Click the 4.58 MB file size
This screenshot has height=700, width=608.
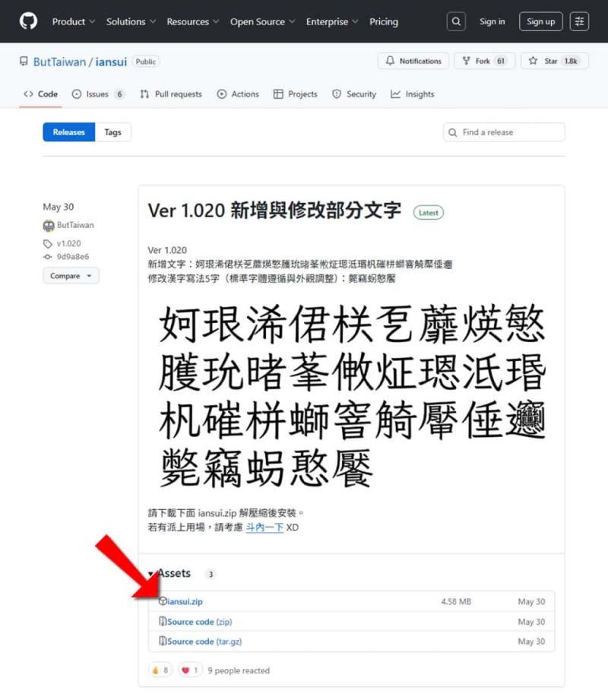click(x=456, y=601)
